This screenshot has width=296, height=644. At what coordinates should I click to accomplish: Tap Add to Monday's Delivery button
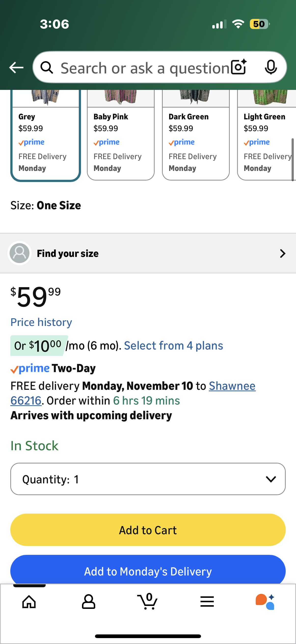[148, 571]
